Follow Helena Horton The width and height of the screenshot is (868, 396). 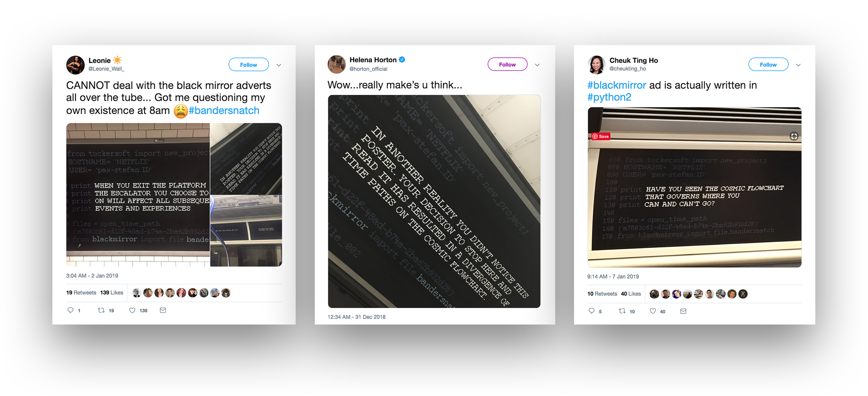point(507,64)
